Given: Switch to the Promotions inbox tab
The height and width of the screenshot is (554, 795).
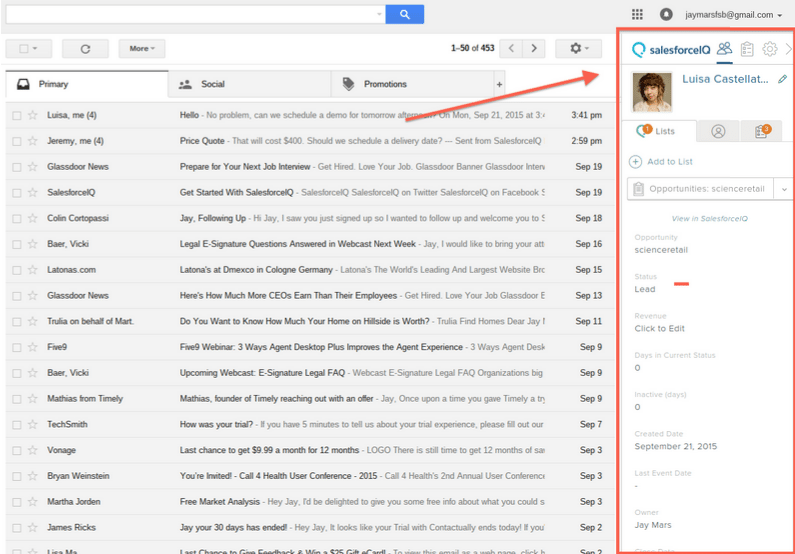Looking at the screenshot, I should (412, 84).
